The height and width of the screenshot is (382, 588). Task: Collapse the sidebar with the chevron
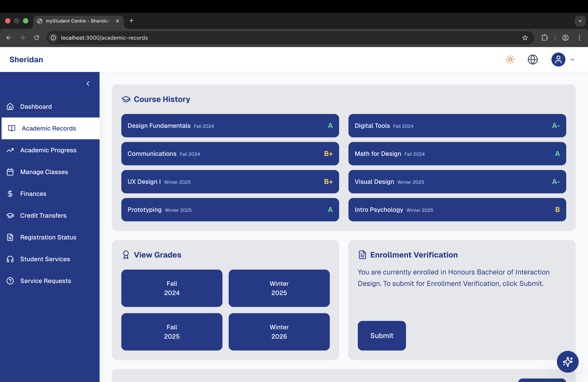88,84
